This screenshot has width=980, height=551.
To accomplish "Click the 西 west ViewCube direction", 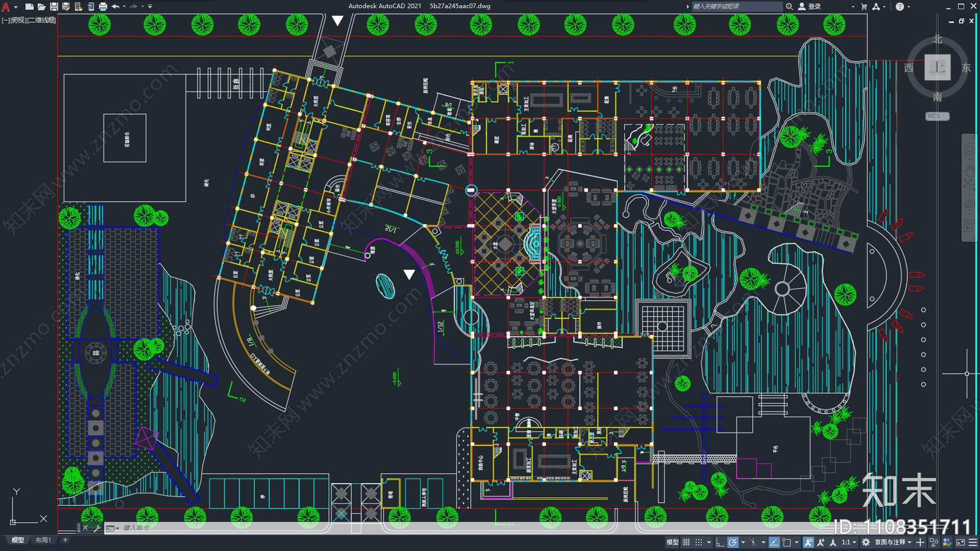I will 909,67.
